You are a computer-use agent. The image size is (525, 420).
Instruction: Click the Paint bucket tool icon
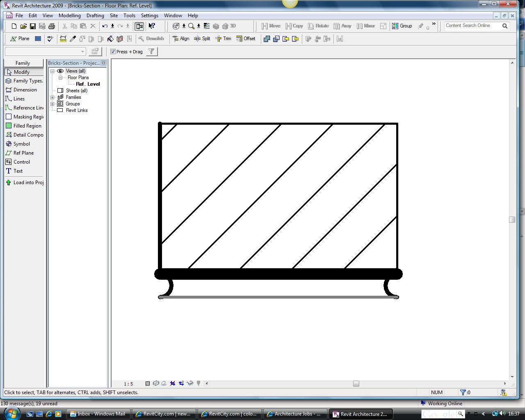pos(110,39)
